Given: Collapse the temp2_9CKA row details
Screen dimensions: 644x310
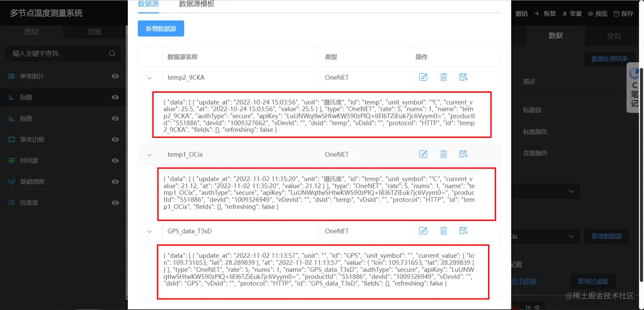Looking at the screenshot, I should (x=149, y=78).
